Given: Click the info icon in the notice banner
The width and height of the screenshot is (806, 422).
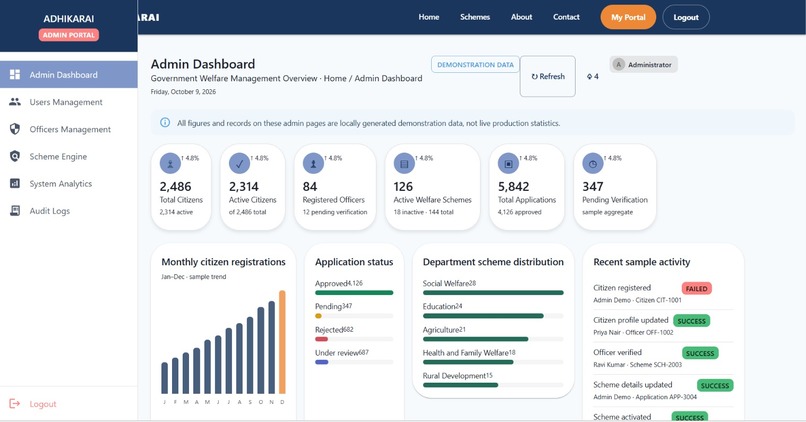Looking at the screenshot, I should click(x=165, y=122).
